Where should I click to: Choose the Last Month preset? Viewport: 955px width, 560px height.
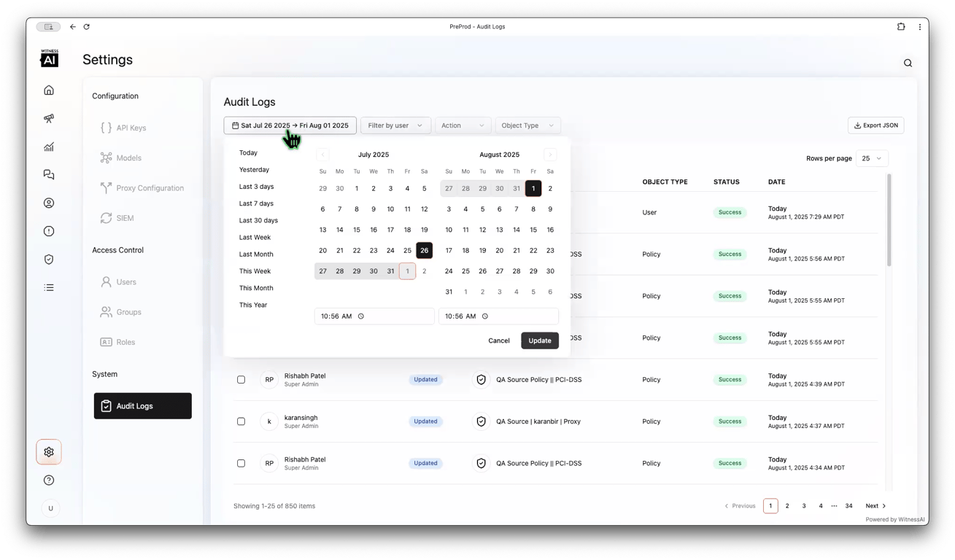pos(257,254)
